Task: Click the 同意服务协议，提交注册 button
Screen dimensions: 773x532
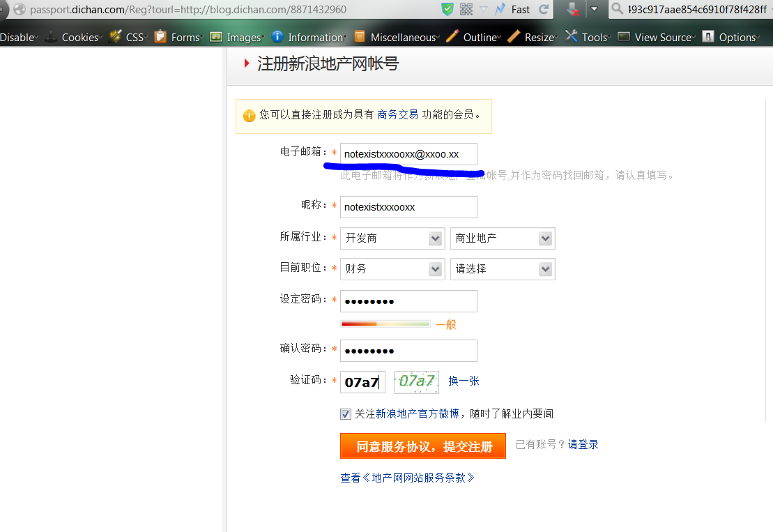Action: point(423,446)
